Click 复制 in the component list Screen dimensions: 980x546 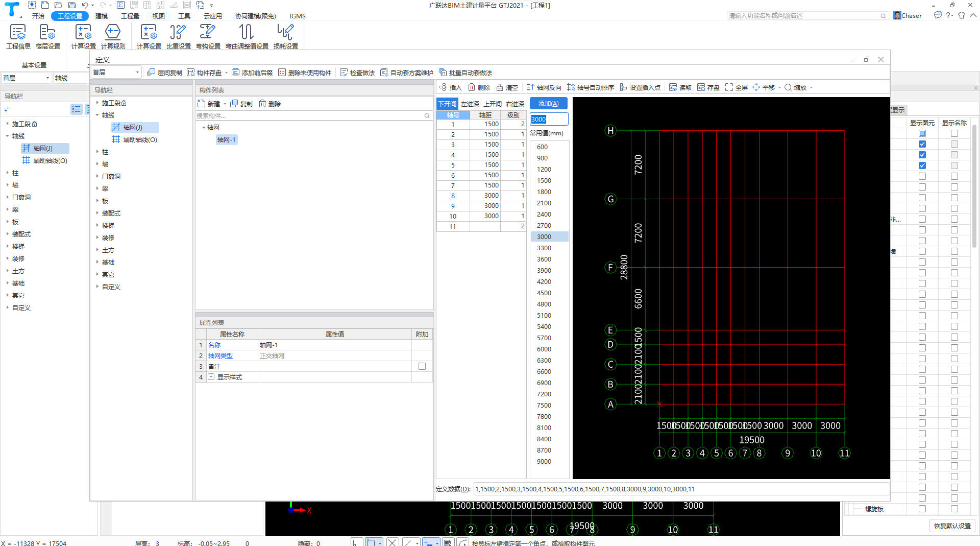(x=241, y=104)
